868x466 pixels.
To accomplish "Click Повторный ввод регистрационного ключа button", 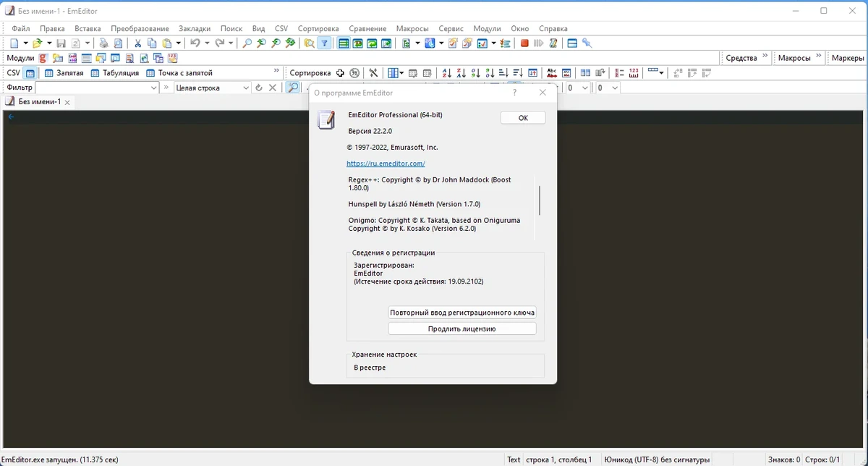I will (x=462, y=313).
